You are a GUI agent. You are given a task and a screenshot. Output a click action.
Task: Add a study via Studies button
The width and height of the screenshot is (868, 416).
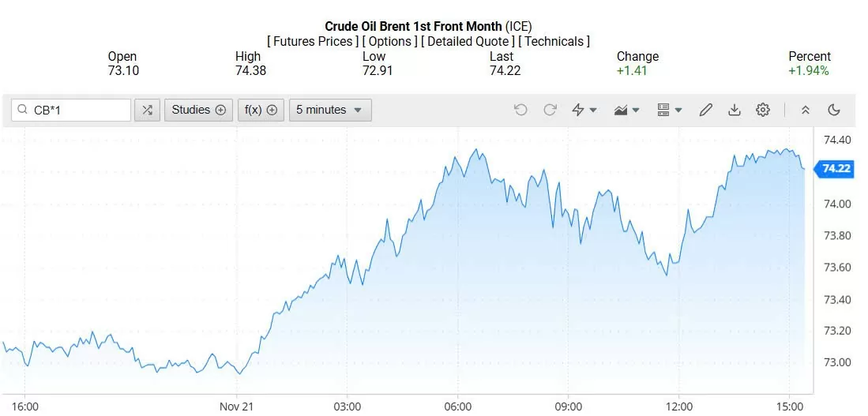198,110
